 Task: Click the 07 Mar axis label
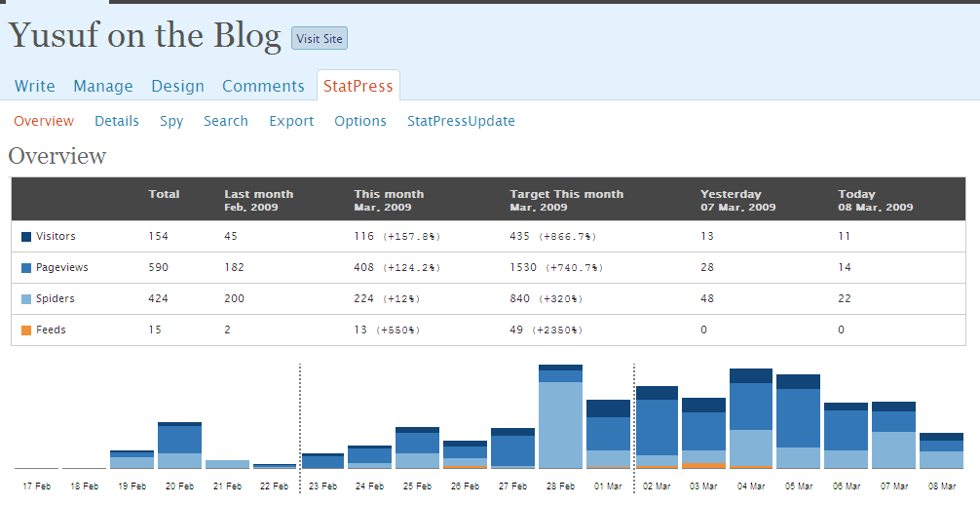coord(893,486)
